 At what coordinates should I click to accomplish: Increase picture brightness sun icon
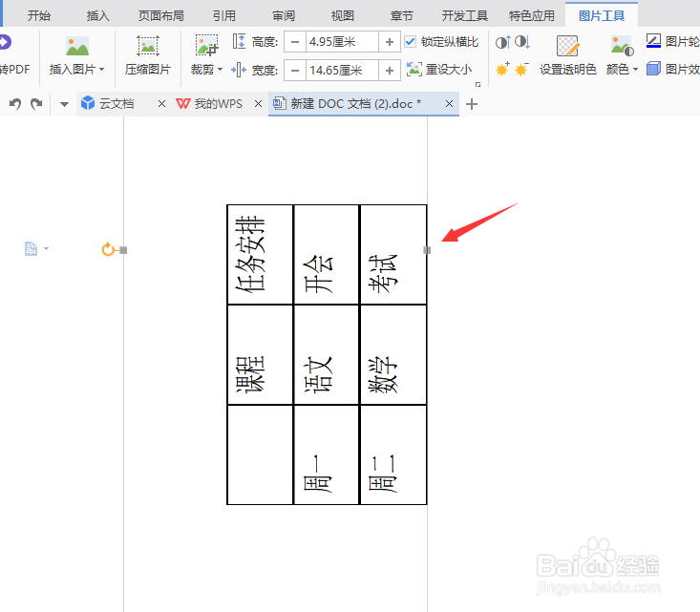point(503,69)
